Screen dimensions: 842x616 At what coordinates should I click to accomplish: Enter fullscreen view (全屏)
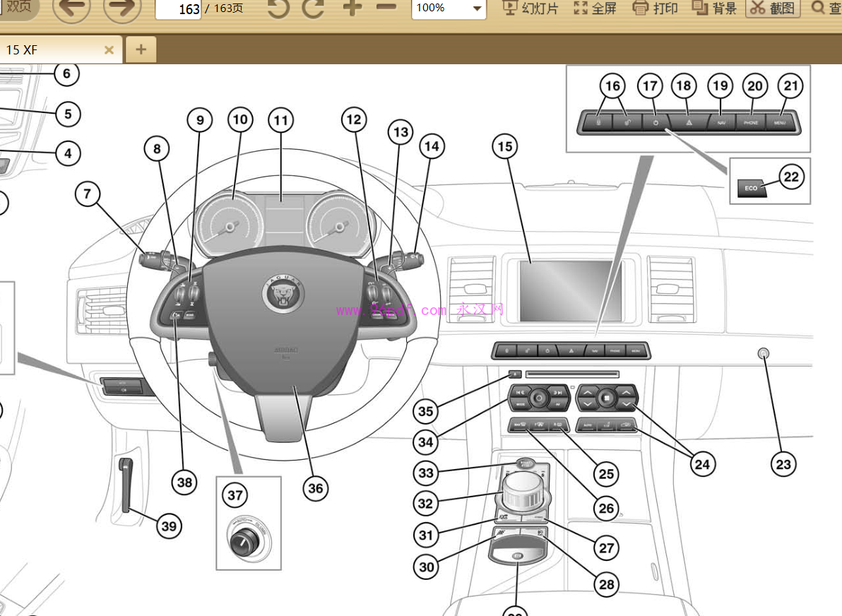(595, 8)
